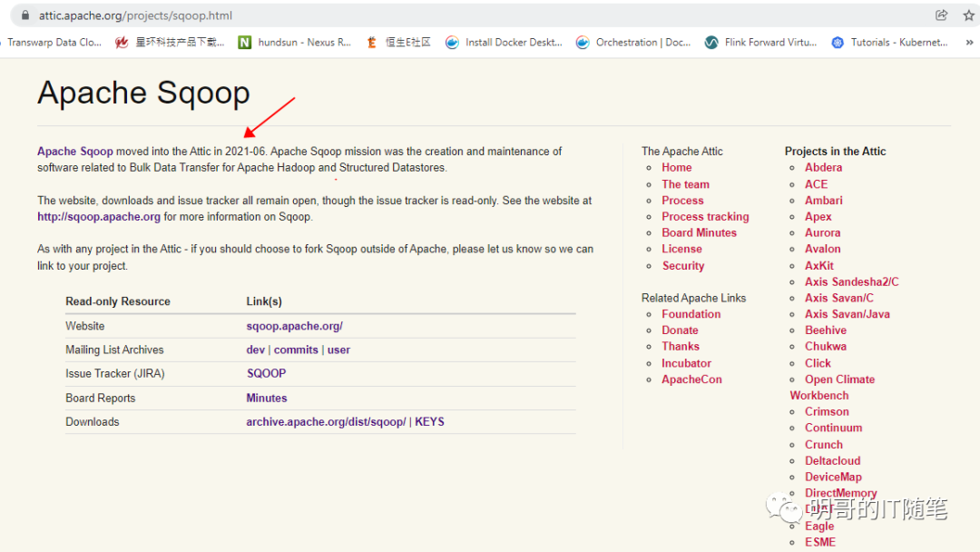Open user mailing list archive
This screenshot has height=552, width=980.
[338, 350]
